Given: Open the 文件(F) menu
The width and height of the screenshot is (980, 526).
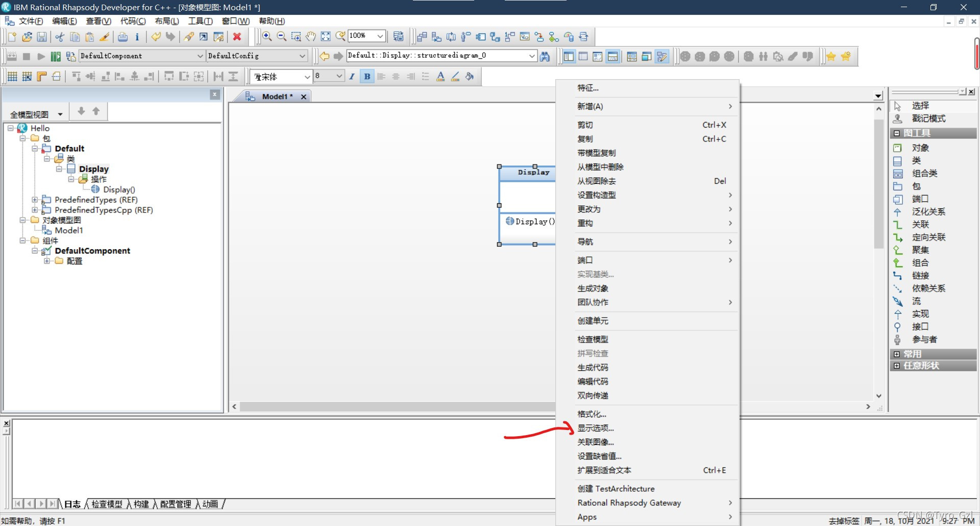Looking at the screenshot, I should click(31, 21).
